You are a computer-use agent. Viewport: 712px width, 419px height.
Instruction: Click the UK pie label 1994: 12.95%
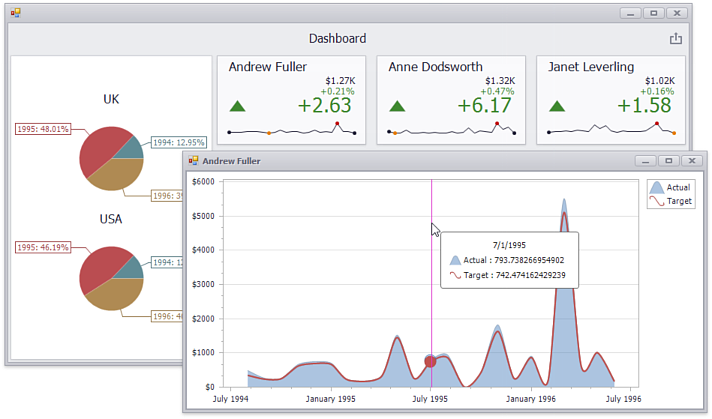179,143
